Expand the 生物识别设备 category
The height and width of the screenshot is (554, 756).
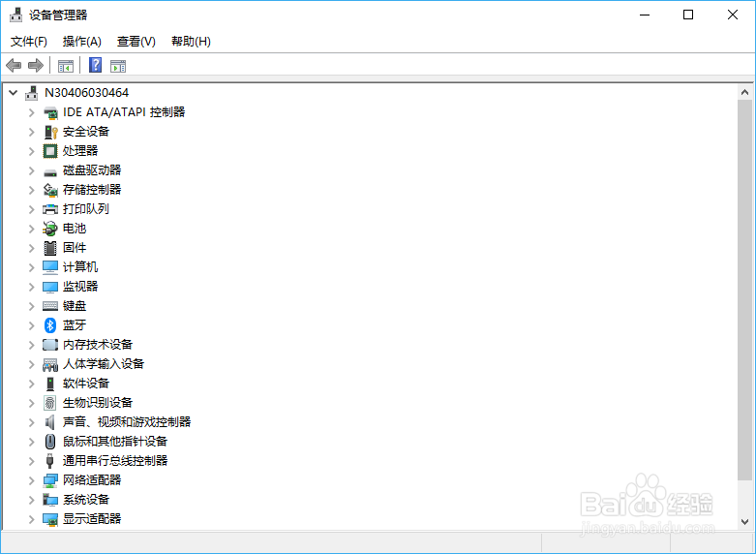[x=31, y=403]
